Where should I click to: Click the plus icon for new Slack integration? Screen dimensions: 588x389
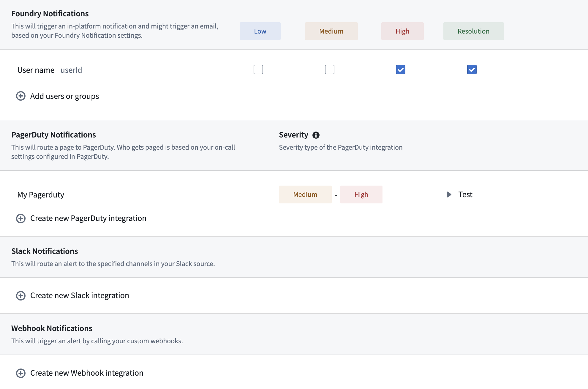tap(21, 295)
